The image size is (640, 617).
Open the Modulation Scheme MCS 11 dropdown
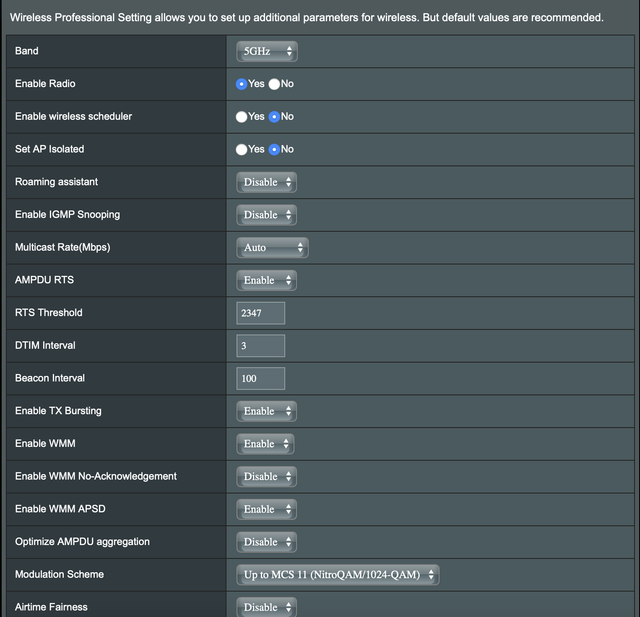point(338,575)
